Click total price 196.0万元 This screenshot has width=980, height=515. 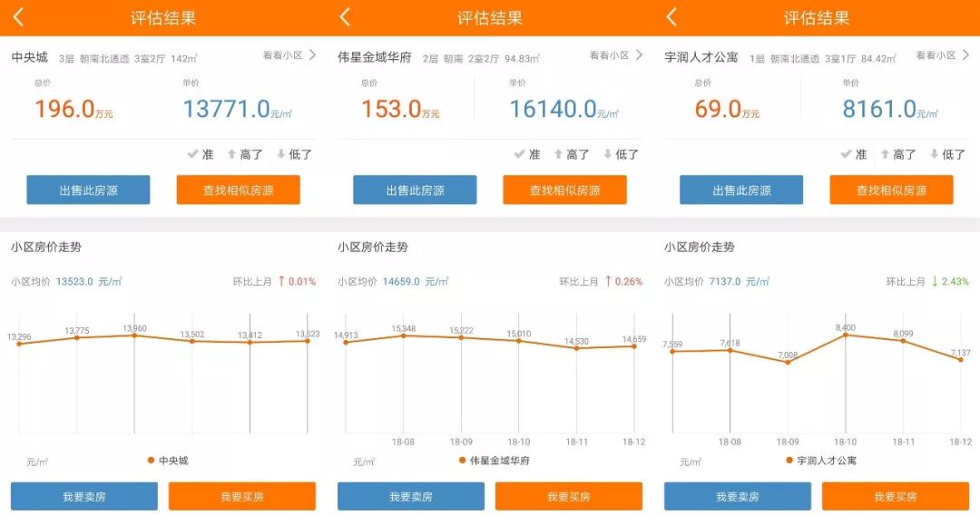(73, 109)
